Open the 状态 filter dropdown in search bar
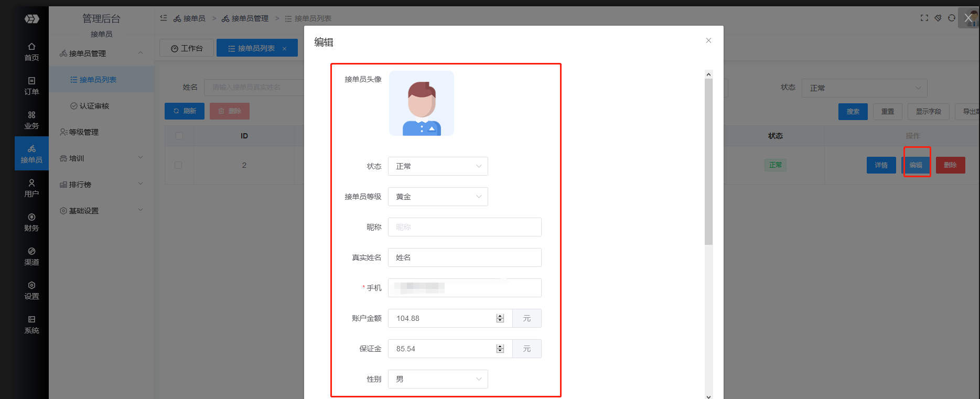980x399 pixels. (x=864, y=88)
